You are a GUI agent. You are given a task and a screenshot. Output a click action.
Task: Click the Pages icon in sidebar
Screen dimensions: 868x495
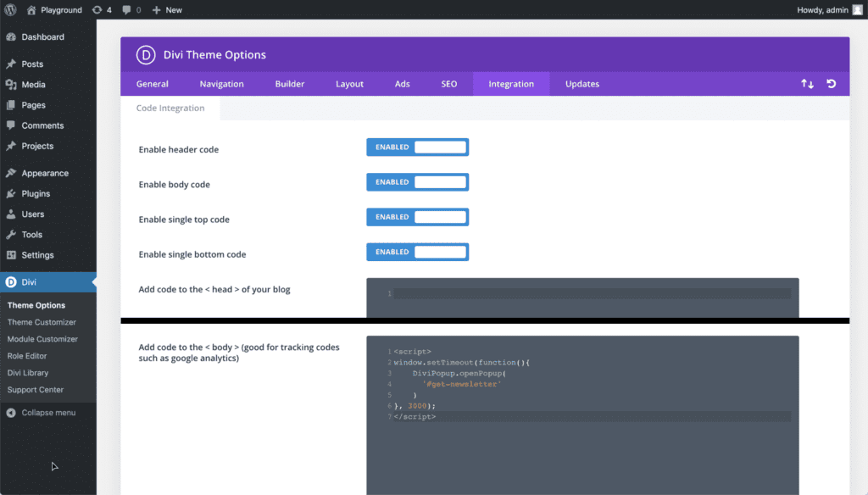pos(11,105)
